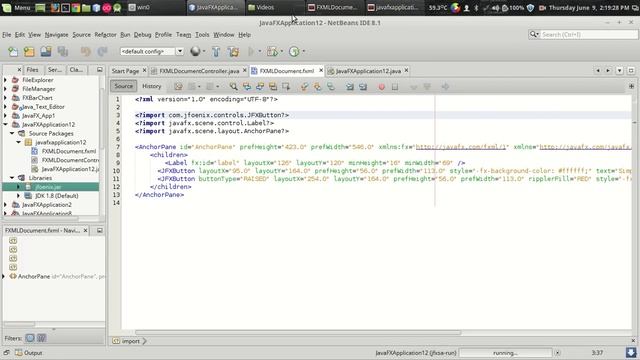Click the running task progress bar
Screen dimensions: 640x360
click(505, 353)
